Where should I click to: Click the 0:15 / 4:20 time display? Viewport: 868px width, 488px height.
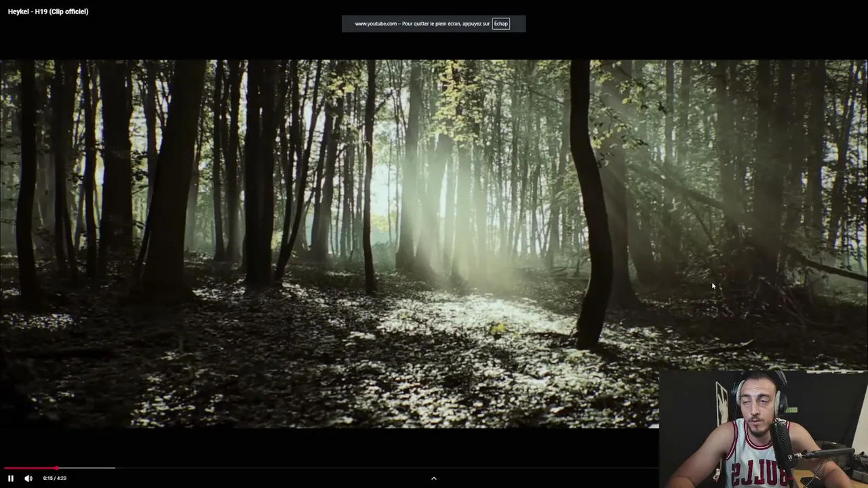(x=55, y=479)
